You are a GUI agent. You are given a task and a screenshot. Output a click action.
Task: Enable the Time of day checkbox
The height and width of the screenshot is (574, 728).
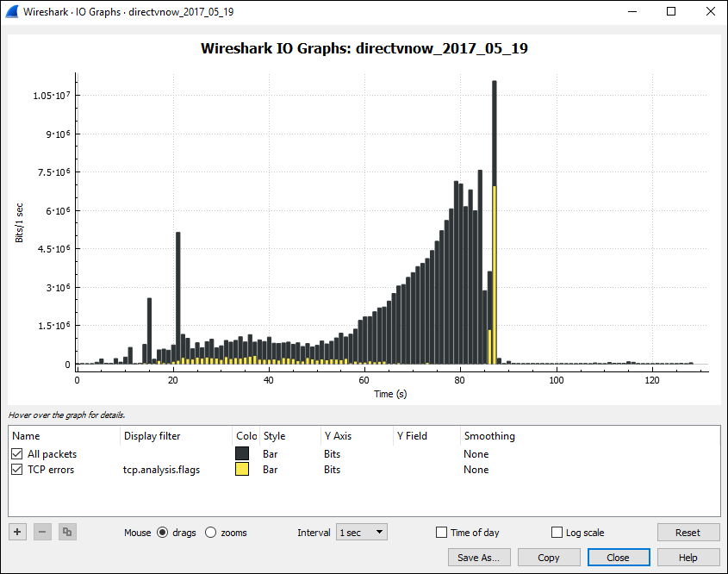click(441, 533)
